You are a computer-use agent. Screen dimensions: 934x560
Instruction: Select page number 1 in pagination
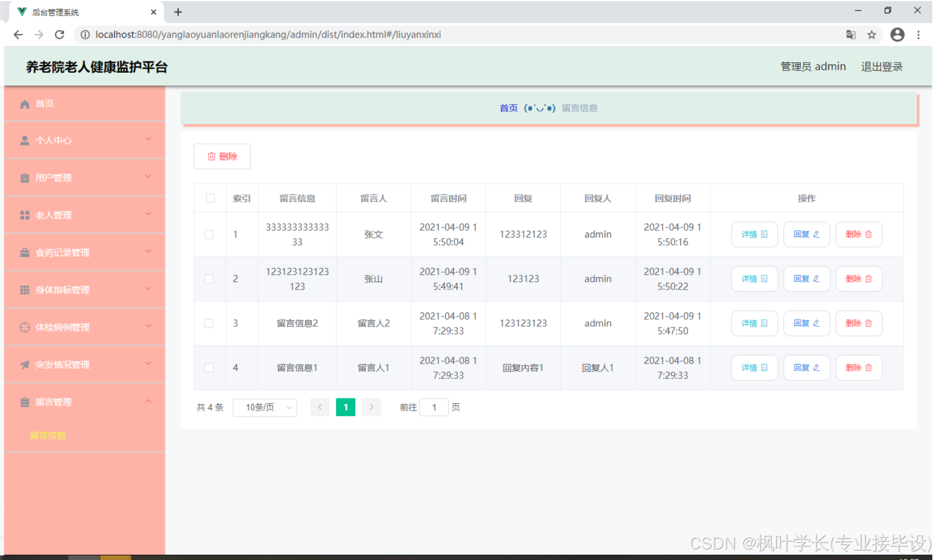pos(346,407)
